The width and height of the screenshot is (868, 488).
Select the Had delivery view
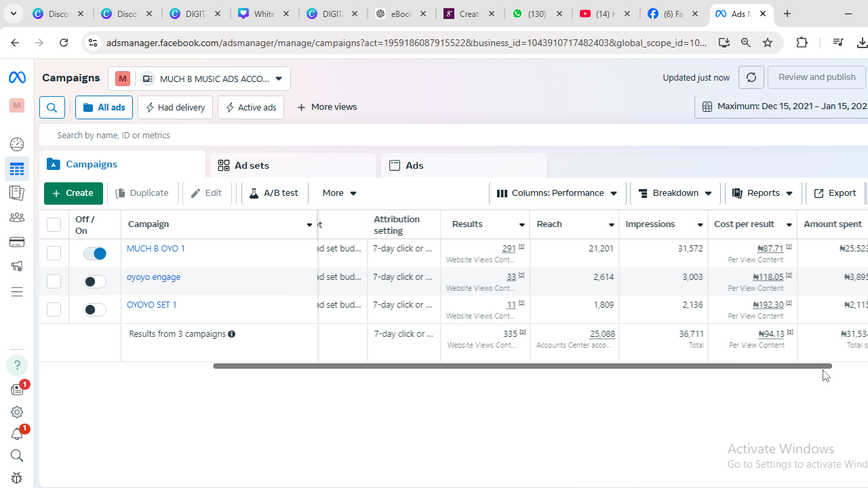point(175,107)
